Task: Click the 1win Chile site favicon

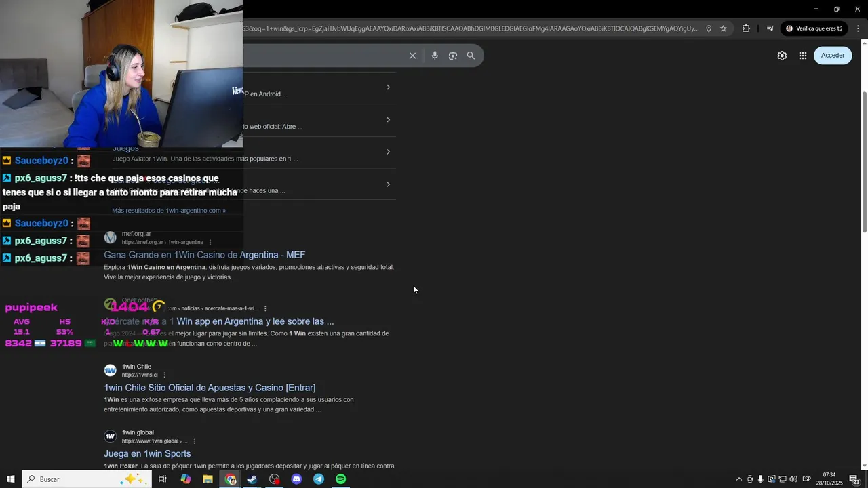Action: 110,371
